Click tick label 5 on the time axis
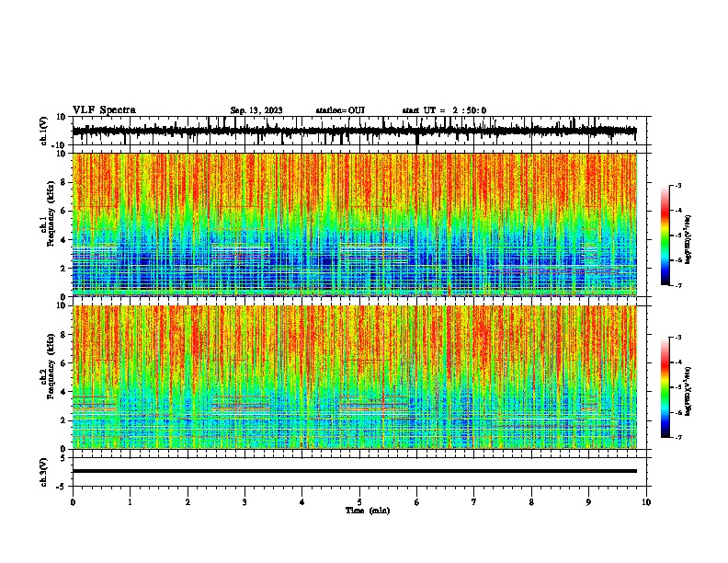 [x=359, y=502]
